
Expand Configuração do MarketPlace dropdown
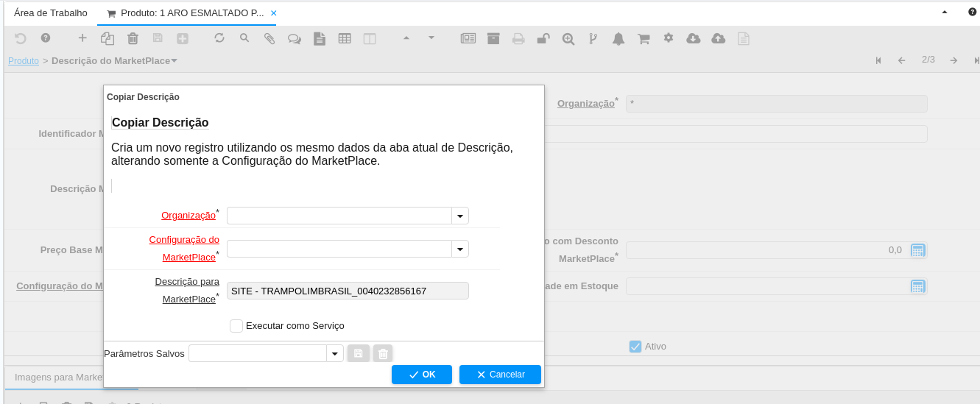click(x=460, y=249)
